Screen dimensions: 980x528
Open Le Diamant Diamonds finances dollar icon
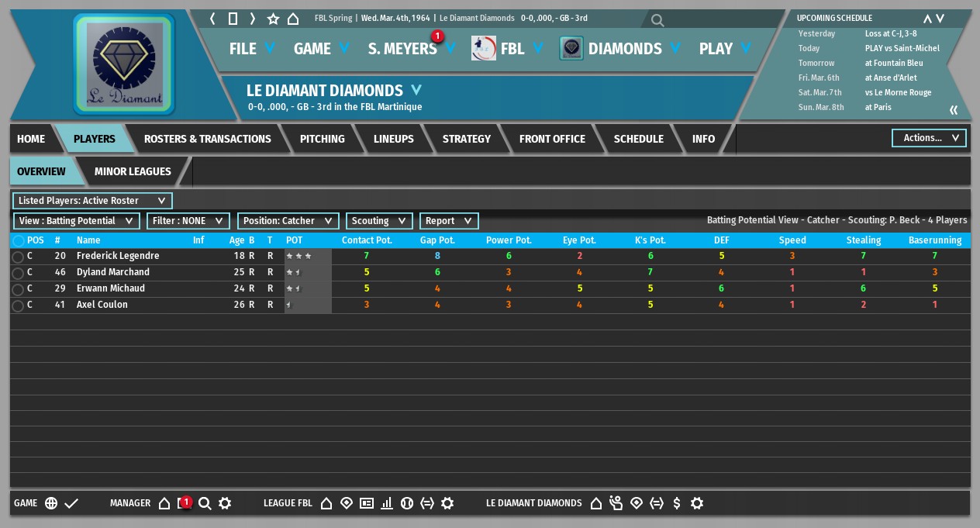click(x=677, y=503)
